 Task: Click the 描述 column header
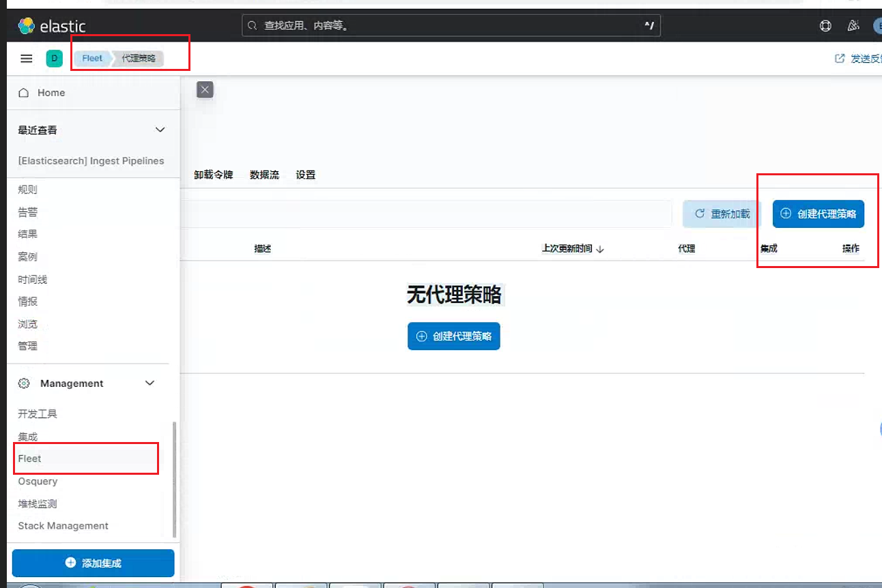[263, 249]
